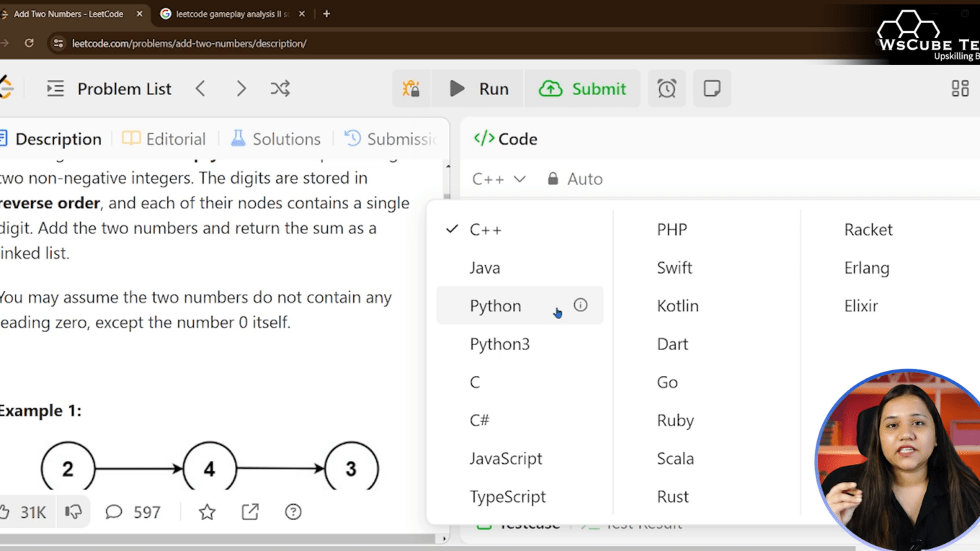The width and height of the screenshot is (980, 551).
Task: Close the leetcode gameplay analysis browser tab
Action: [301, 14]
